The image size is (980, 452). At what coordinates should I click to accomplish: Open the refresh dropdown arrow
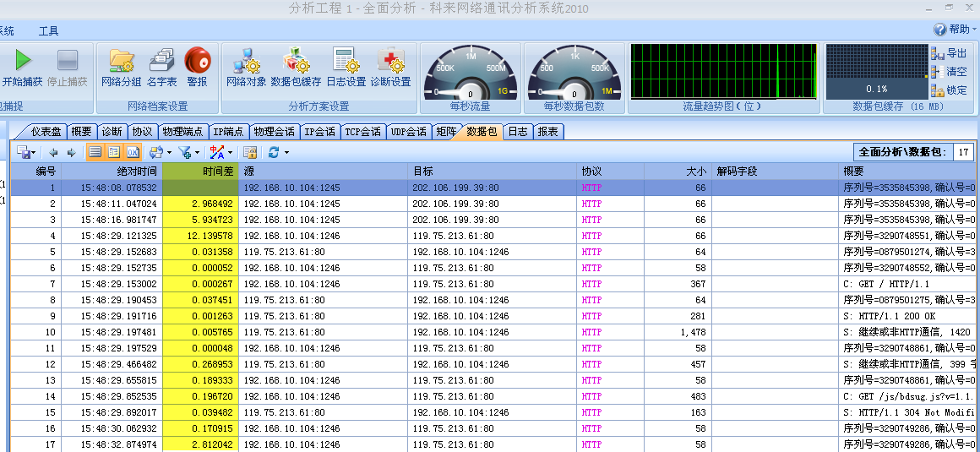tap(287, 153)
